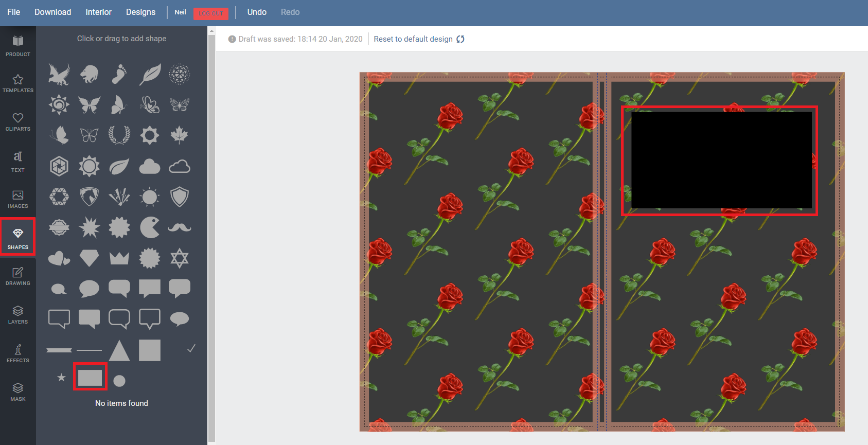This screenshot has width=868, height=445.
Task: Open the Download menu
Action: (53, 12)
